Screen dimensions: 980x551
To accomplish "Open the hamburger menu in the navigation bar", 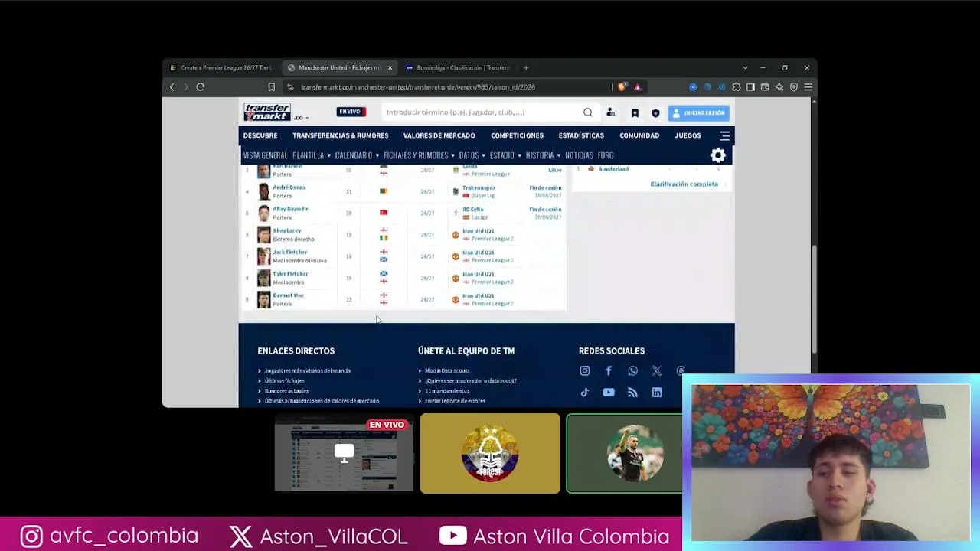I will coord(724,135).
